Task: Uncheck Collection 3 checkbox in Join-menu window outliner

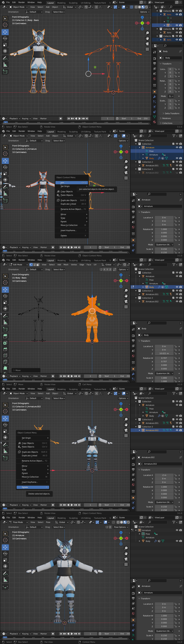Action: coord(173,169)
